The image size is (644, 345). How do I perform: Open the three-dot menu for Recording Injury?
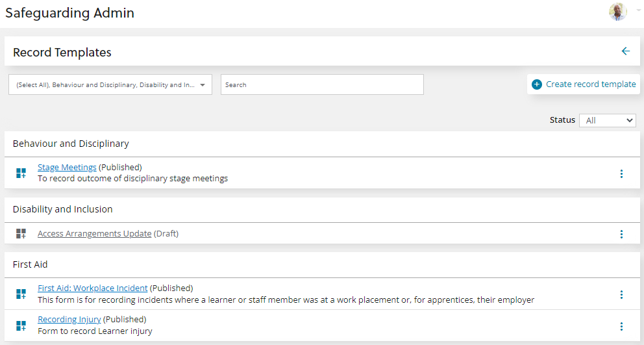pyautogui.click(x=621, y=326)
